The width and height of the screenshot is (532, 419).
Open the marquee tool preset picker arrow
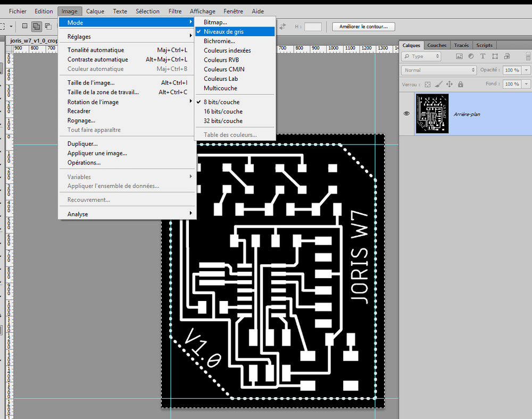click(11, 26)
